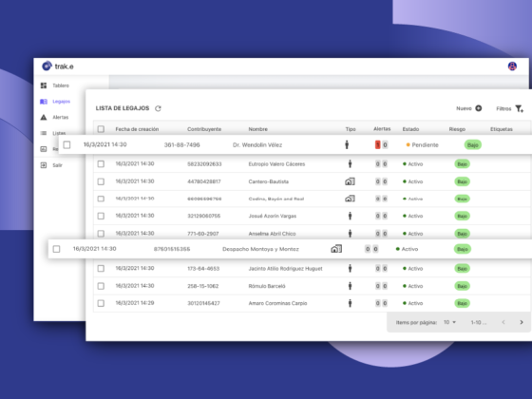Click person icon for Anselma Abril Chico

[x=350, y=234]
